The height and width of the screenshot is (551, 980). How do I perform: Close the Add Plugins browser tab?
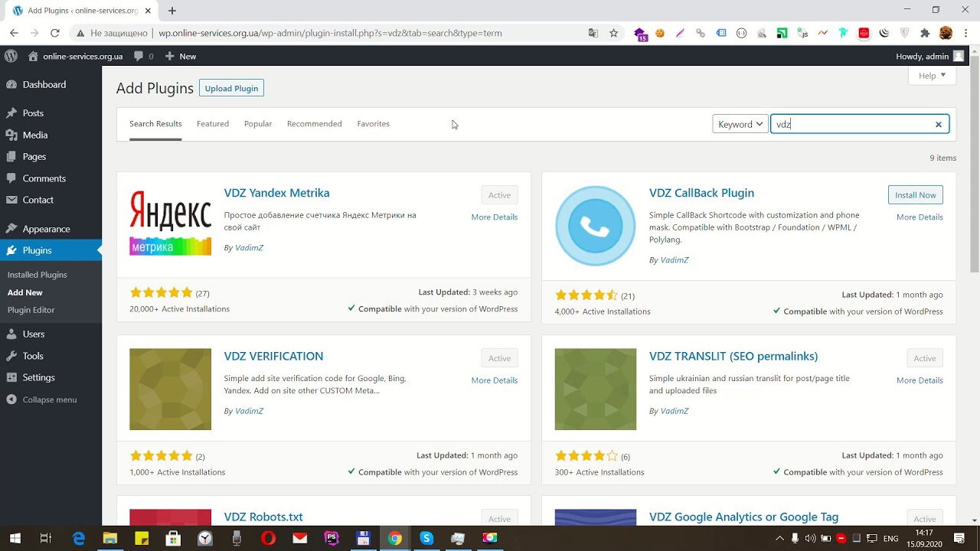pyautogui.click(x=148, y=11)
